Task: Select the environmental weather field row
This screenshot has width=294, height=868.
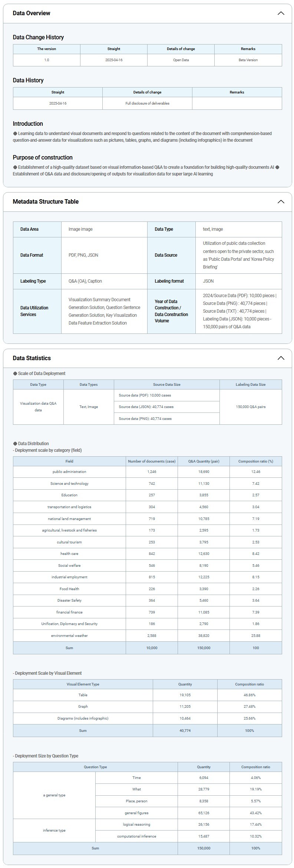Action: pyautogui.click(x=69, y=636)
